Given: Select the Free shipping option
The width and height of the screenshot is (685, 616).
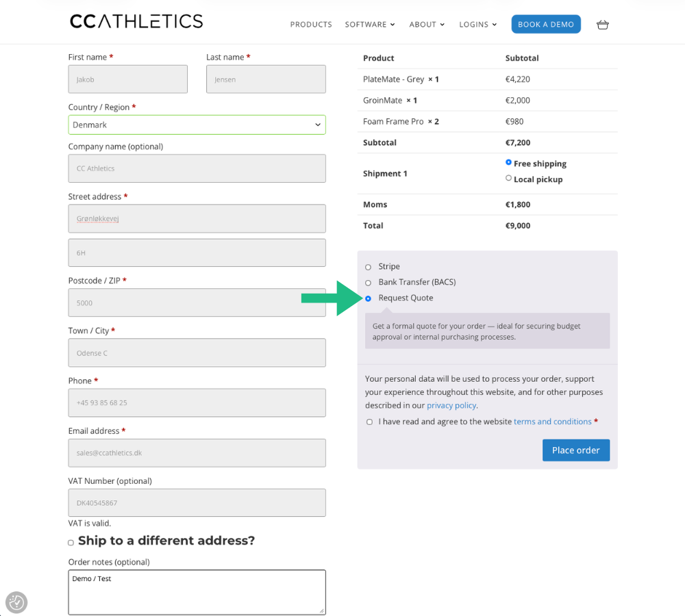Looking at the screenshot, I should pos(508,163).
